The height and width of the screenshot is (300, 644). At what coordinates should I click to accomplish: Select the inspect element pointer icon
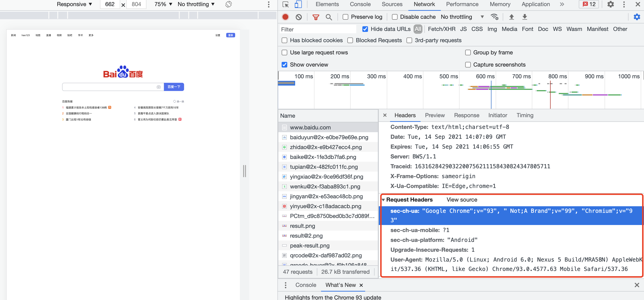pyautogui.click(x=285, y=4)
